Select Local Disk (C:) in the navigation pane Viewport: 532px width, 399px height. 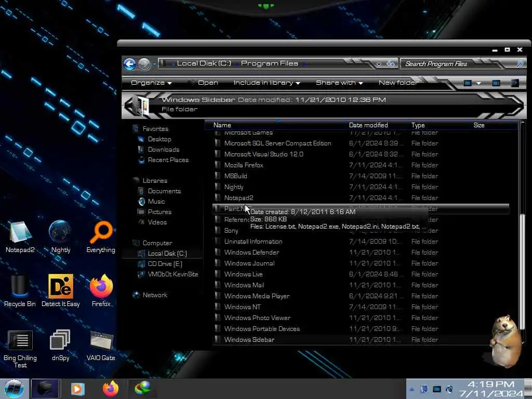[x=167, y=254]
